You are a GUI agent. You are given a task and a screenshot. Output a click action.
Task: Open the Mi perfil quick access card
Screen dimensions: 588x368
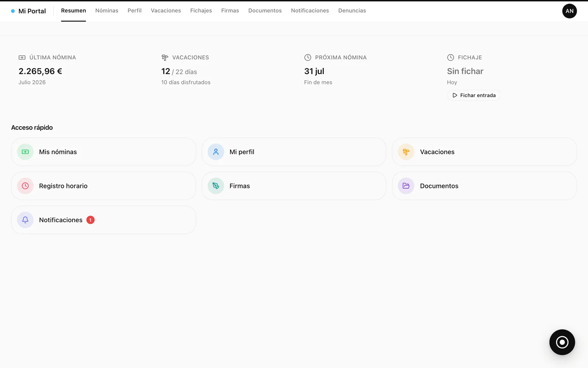point(294,152)
